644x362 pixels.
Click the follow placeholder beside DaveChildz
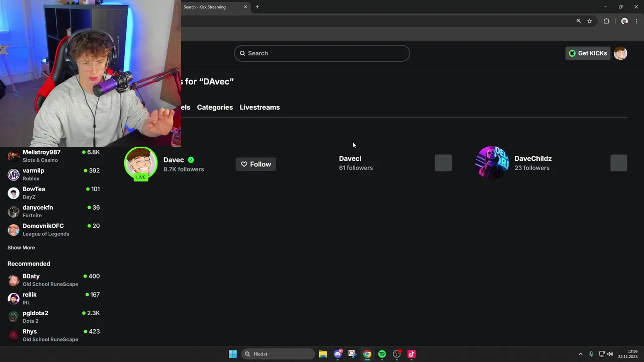click(x=619, y=163)
